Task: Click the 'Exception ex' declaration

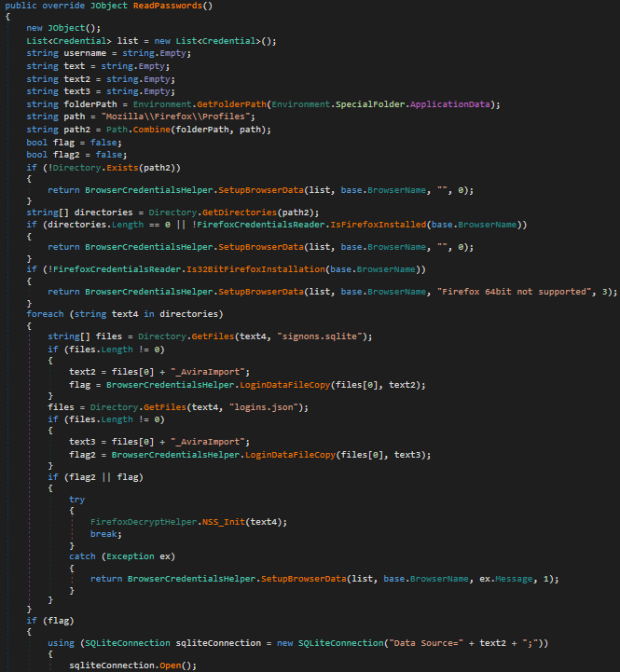Action: (x=138, y=556)
